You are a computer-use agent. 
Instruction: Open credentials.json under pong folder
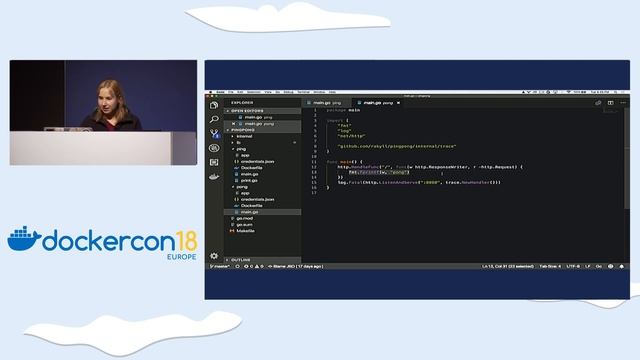(262, 200)
